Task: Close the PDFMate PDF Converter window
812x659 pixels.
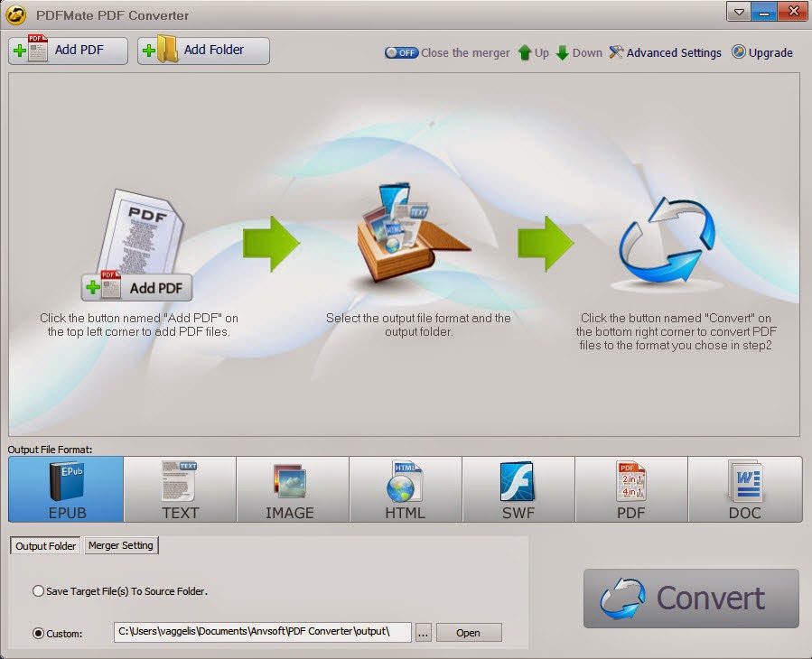Action: click(793, 12)
